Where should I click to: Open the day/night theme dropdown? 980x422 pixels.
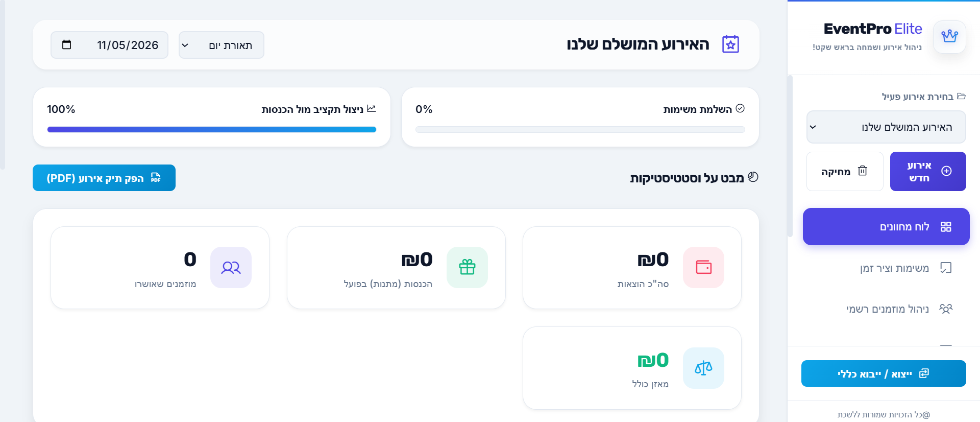tap(222, 45)
